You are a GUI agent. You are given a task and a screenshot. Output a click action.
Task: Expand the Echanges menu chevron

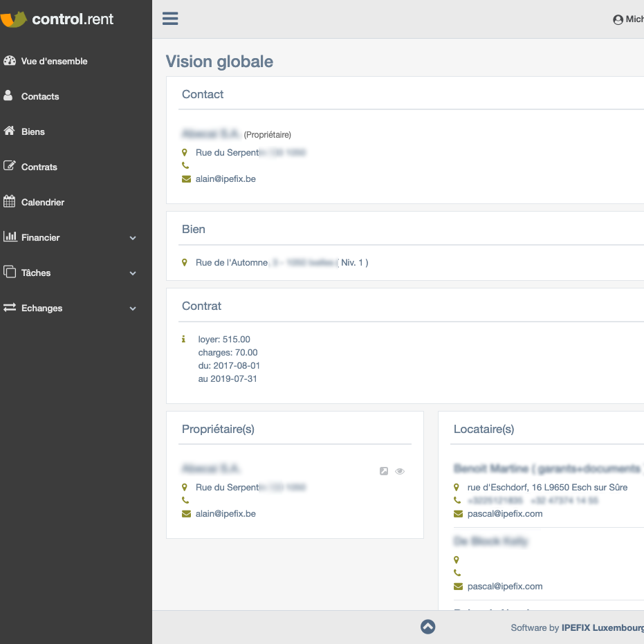click(133, 309)
